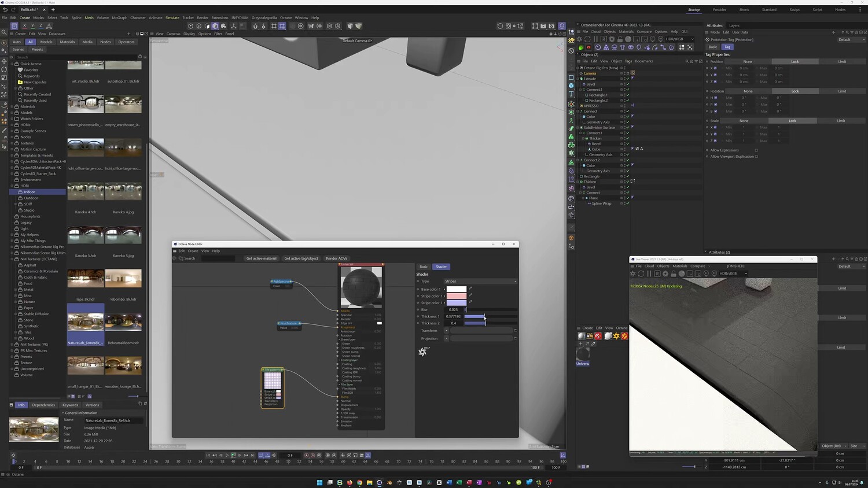Open the Default dropdown in Attributes manager
The image size is (868, 488).
click(852, 40)
